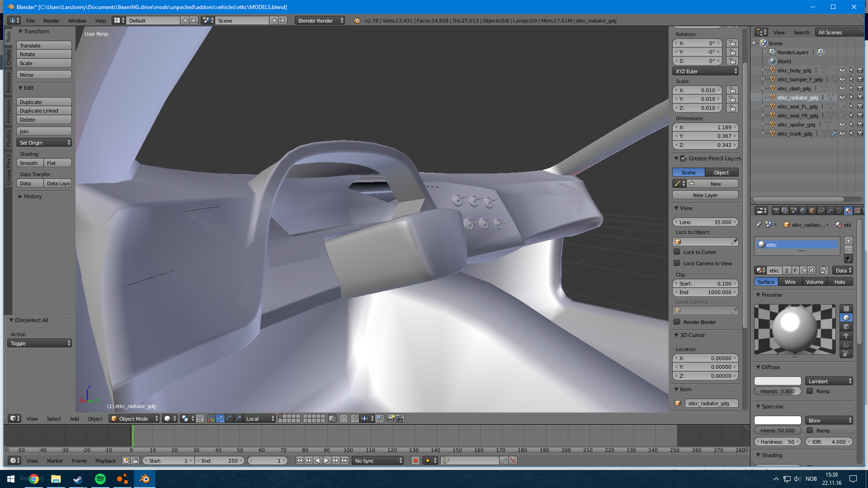The width and height of the screenshot is (868, 488).
Task: Open the Render menu
Action: pyautogui.click(x=51, y=21)
